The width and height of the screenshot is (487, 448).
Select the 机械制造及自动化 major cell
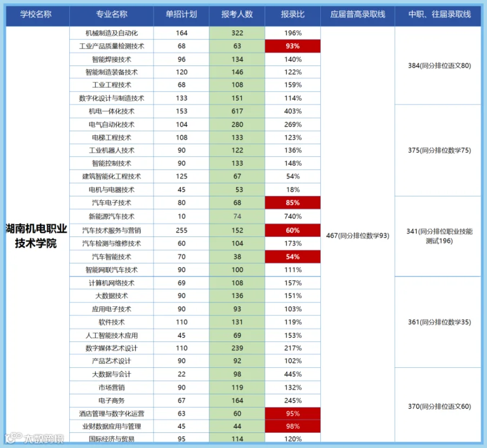pyautogui.click(x=111, y=33)
